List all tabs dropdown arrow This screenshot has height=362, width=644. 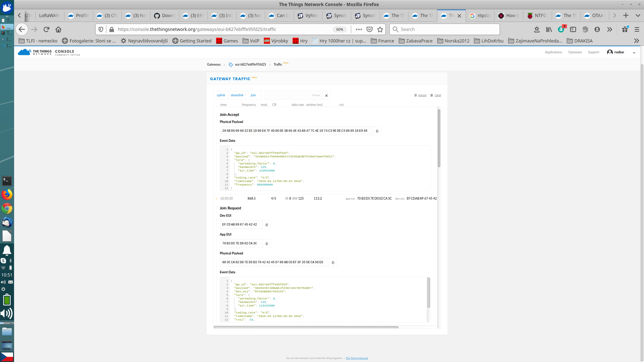click(x=638, y=16)
